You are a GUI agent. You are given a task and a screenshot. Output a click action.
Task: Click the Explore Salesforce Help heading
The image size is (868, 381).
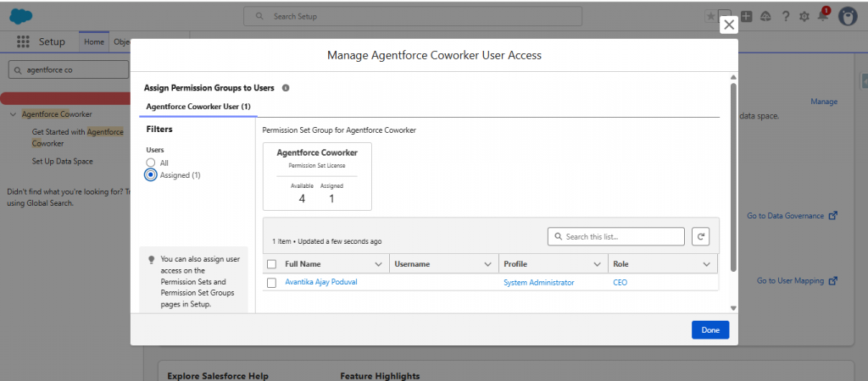point(218,376)
